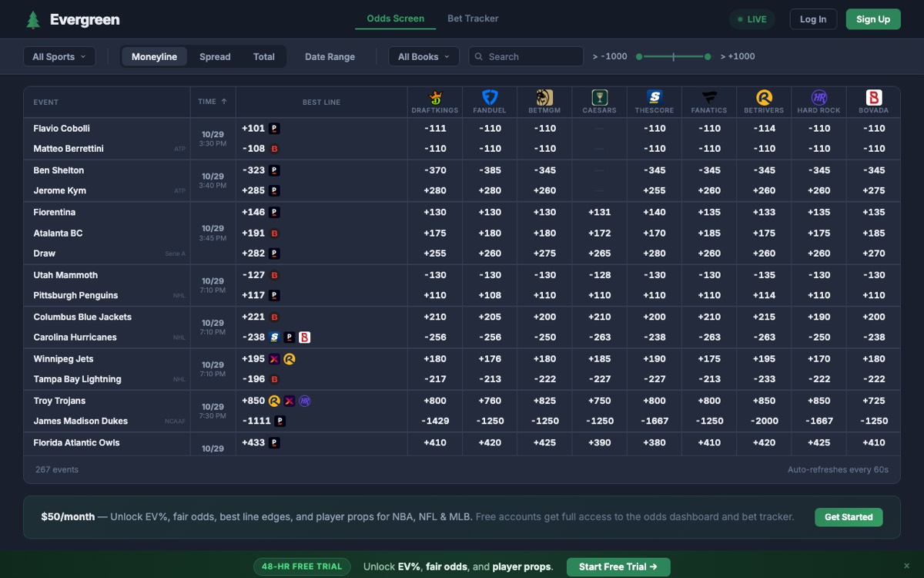Click theScore +140 odds for Fiorentina
The height and width of the screenshot is (578, 924).
click(654, 212)
